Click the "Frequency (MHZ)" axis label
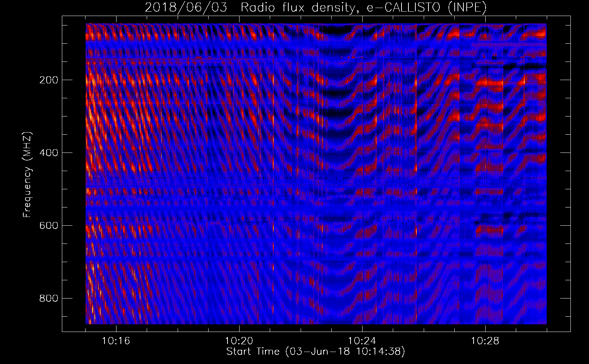This screenshot has height=364, width=589. pos(27,175)
